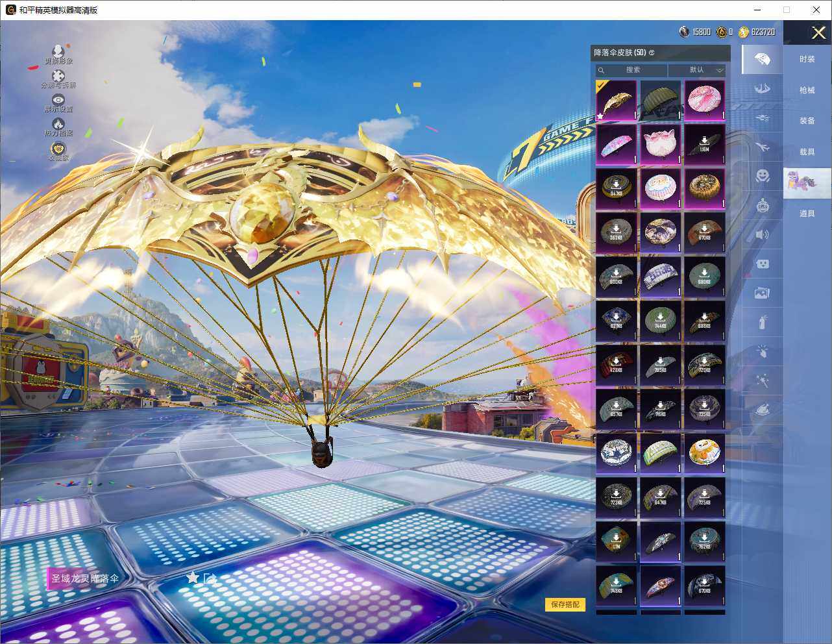Open the pony picture tab
This screenshot has width=832, height=644.
807,183
